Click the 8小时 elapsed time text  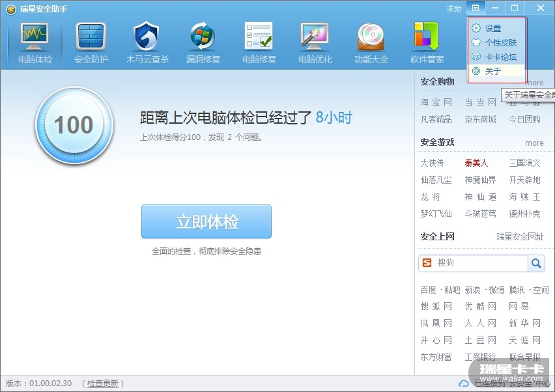tap(334, 117)
